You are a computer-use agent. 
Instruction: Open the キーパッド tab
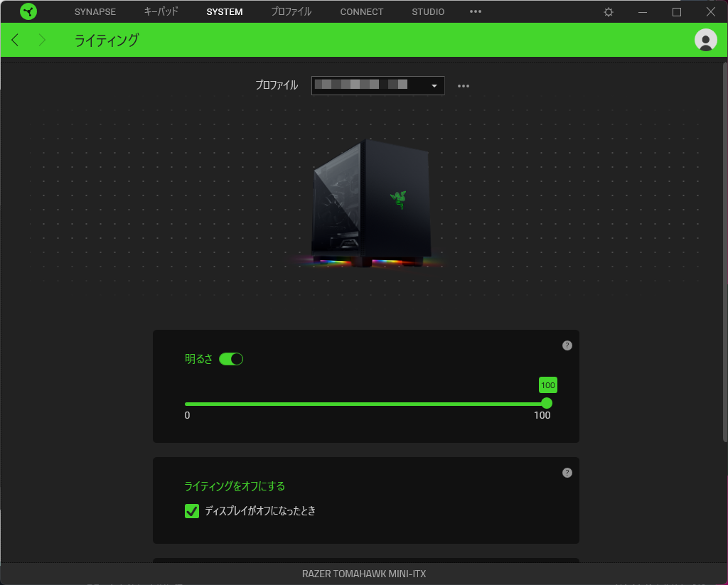coord(161,12)
